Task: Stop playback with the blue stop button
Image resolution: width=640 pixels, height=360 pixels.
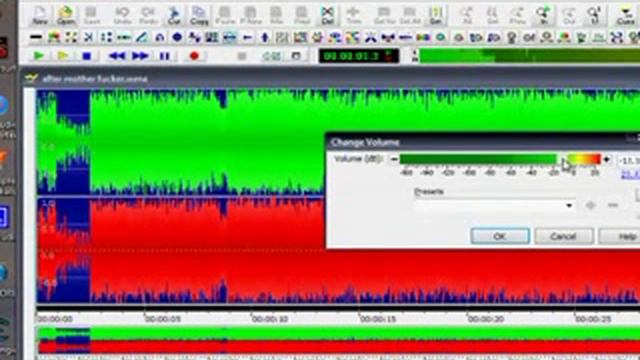Action: click(87, 56)
